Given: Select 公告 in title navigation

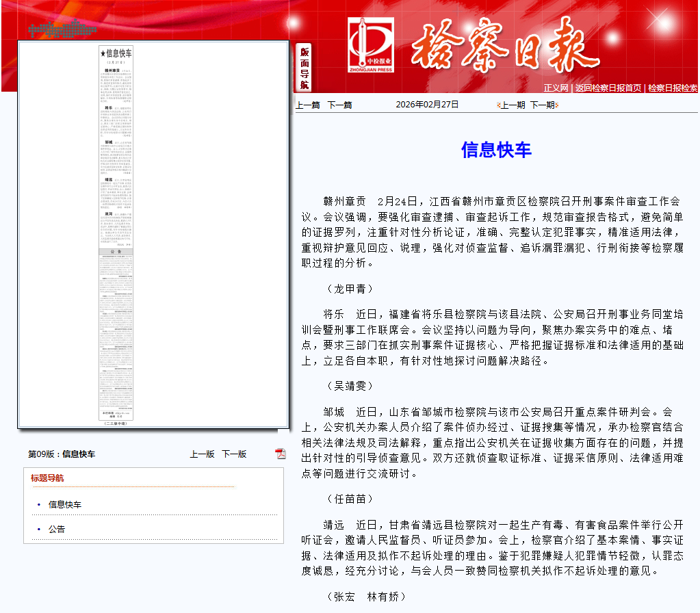Looking at the screenshot, I should (x=57, y=529).
